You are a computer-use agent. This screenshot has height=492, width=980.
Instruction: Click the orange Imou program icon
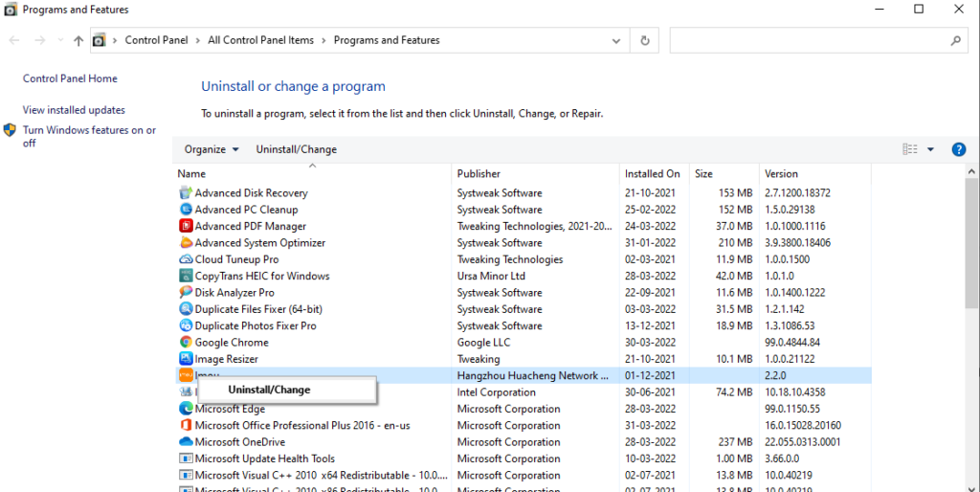point(186,375)
